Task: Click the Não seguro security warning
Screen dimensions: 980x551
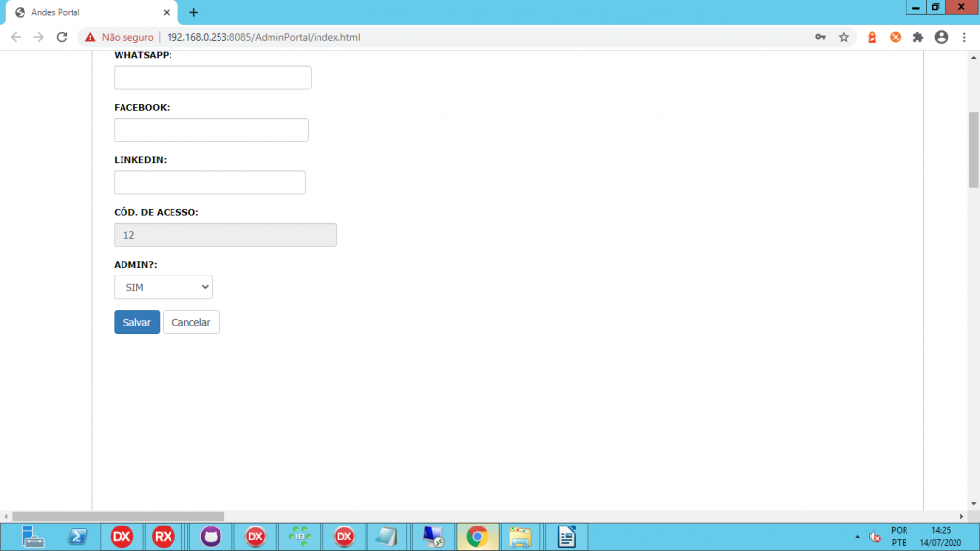Action: tap(120, 37)
